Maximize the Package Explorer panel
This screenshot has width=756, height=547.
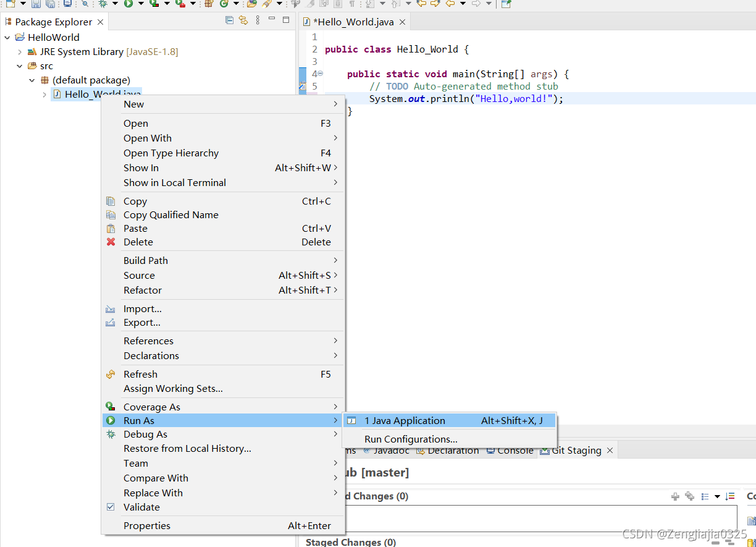click(x=286, y=20)
